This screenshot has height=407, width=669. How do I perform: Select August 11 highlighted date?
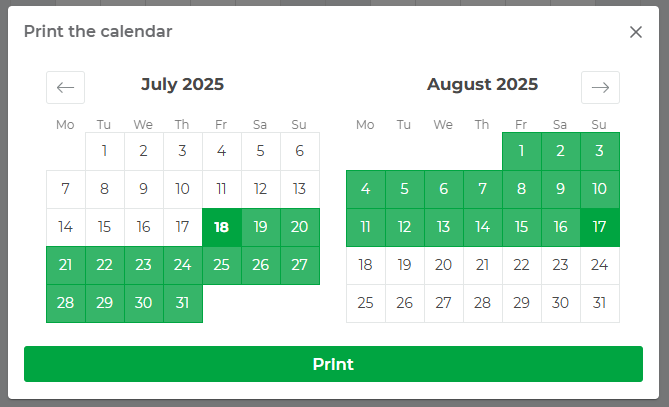coord(365,227)
